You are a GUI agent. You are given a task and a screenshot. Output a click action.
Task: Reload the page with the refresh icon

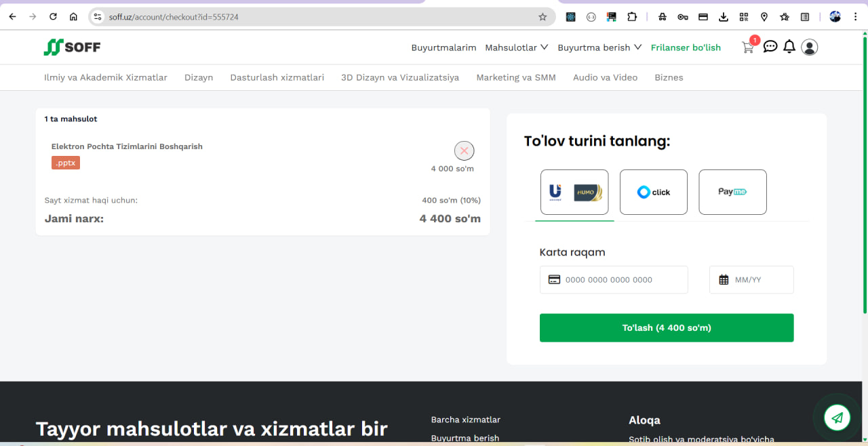coord(53,17)
